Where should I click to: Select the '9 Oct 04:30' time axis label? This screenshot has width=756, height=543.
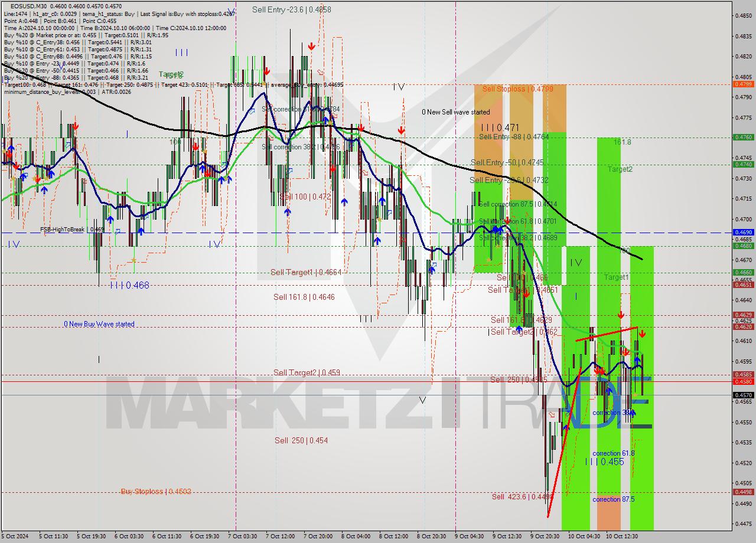(470, 536)
